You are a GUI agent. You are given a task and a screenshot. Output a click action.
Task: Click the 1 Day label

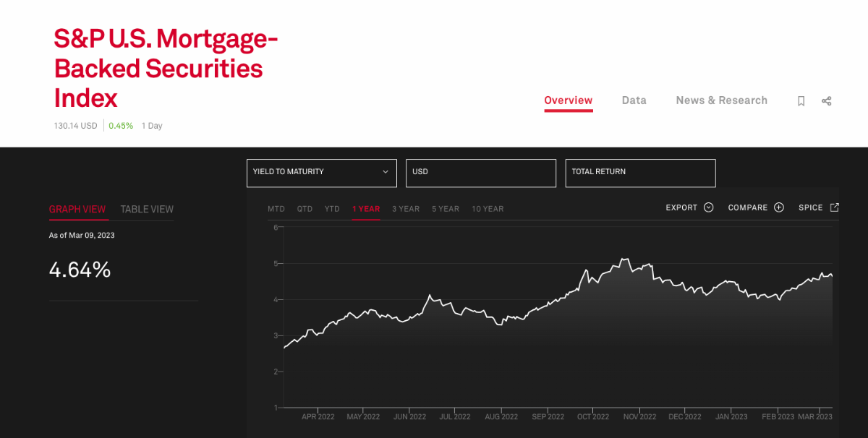(152, 126)
